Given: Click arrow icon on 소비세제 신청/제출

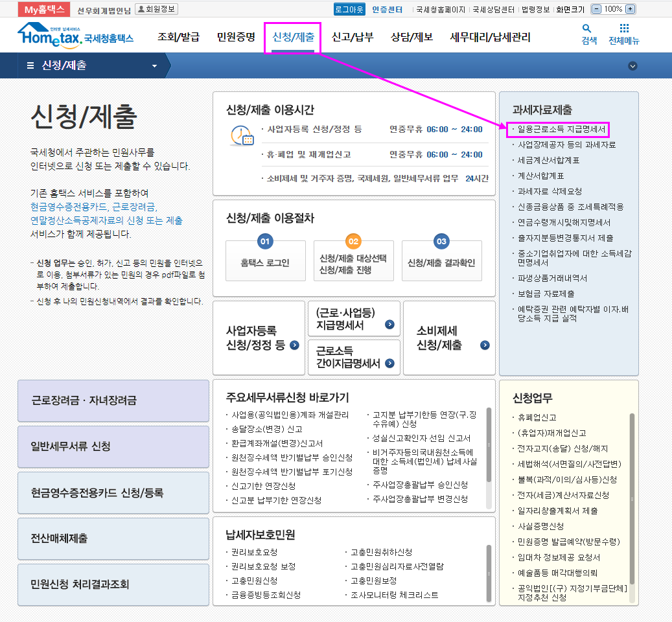Looking at the screenshot, I should (x=485, y=345).
